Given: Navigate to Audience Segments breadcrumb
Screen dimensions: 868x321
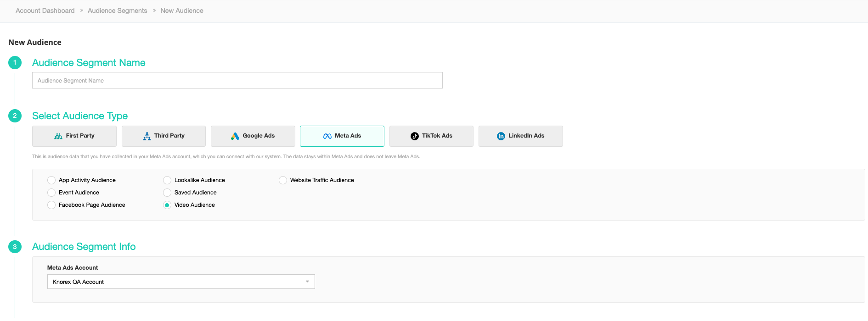Looking at the screenshot, I should pos(118,11).
